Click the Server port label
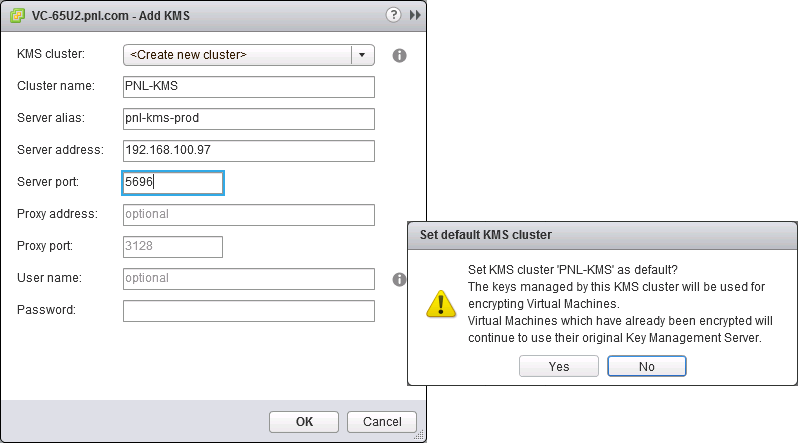798x443 pixels. [x=48, y=182]
